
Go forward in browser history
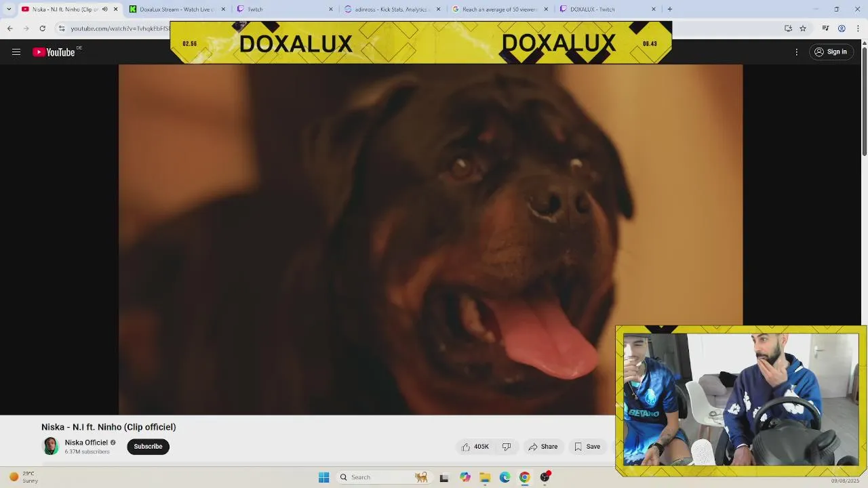coord(26,28)
